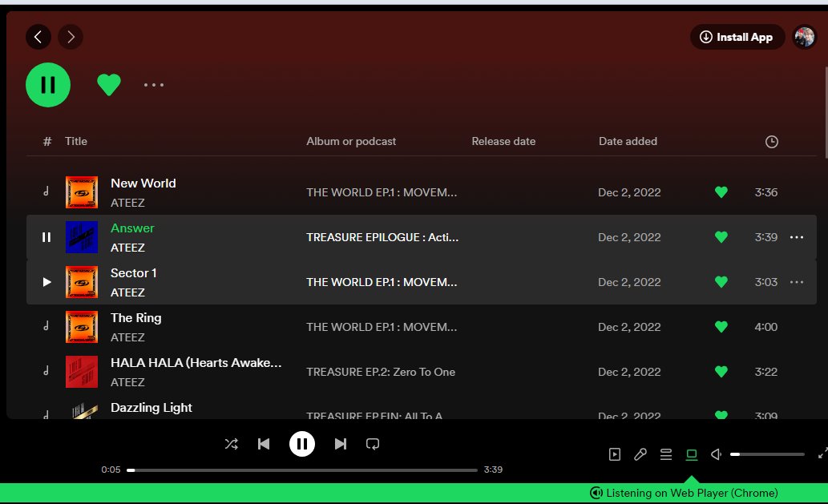The height and width of the screenshot is (504, 828).
Task: Sort by Title column header
Action: [x=76, y=142]
